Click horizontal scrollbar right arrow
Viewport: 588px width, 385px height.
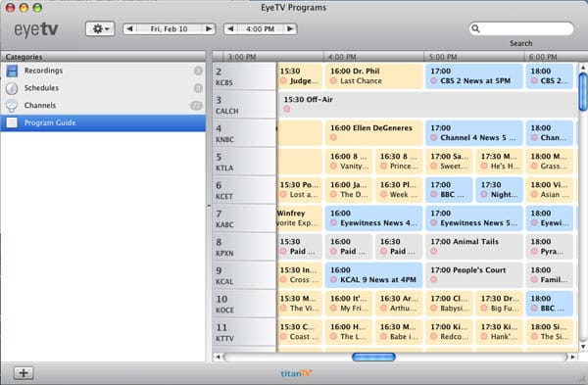click(572, 357)
